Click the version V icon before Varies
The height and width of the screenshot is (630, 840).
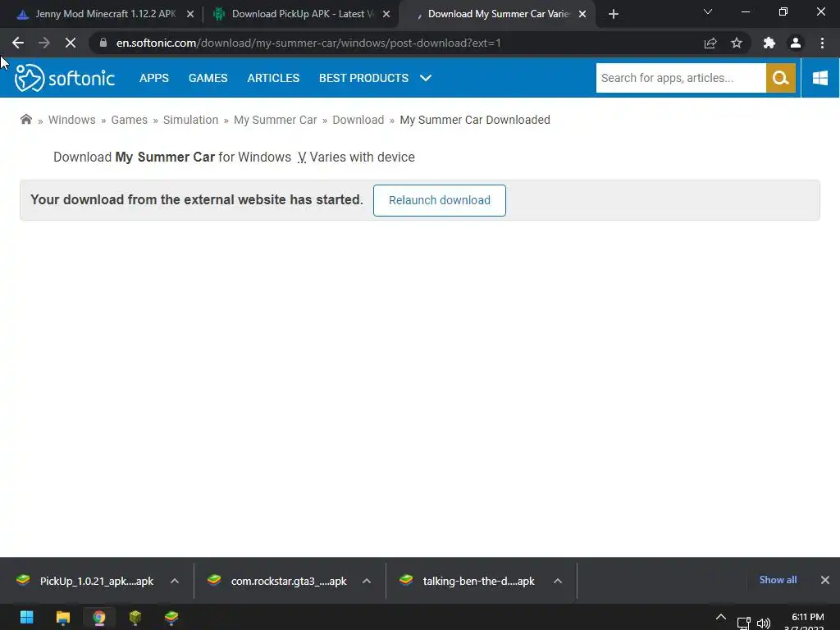302,157
